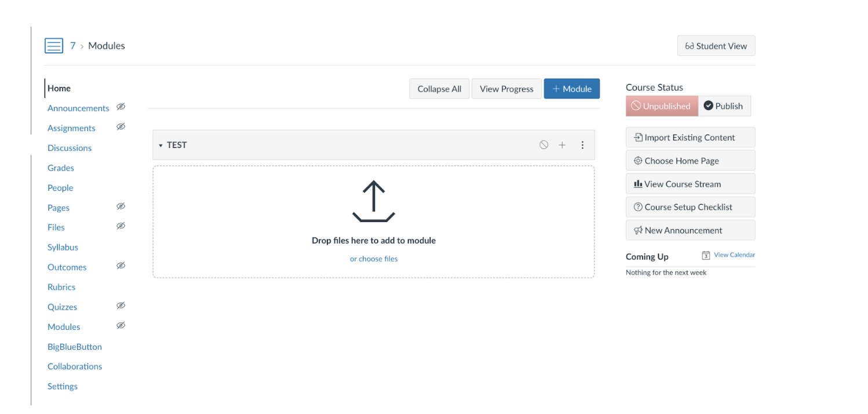Open View Course Stream
Image resolution: width=868 pixels, height=414 pixels.
(x=691, y=184)
